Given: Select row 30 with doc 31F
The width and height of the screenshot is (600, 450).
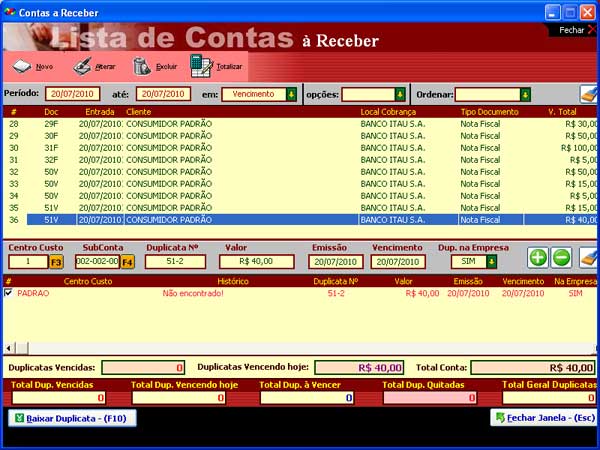Looking at the screenshot, I should [x=300, y=148].
